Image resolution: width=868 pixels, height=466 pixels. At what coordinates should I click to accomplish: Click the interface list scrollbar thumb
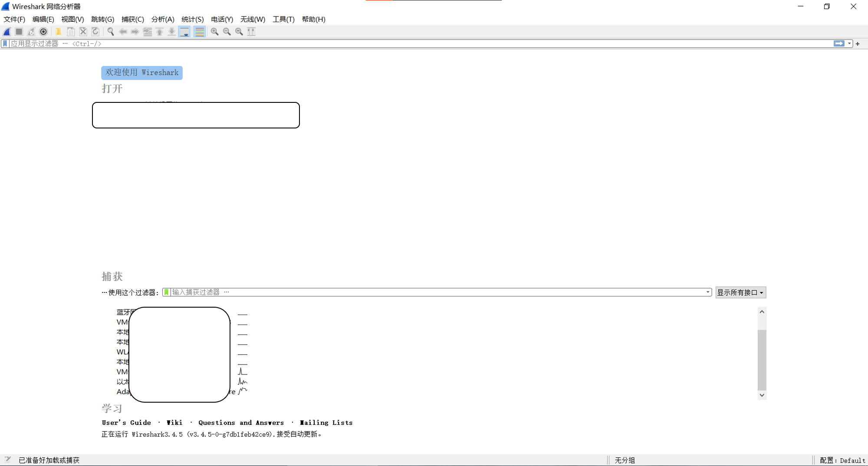pyautogui.click(x=762, y=360)
